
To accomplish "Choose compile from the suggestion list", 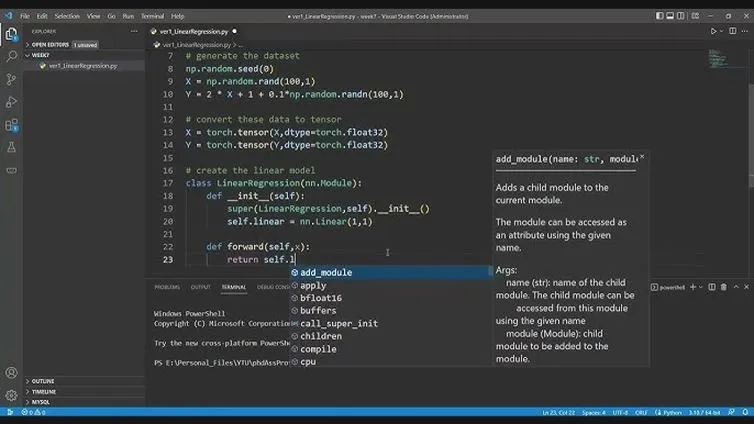I will [391, 349].
